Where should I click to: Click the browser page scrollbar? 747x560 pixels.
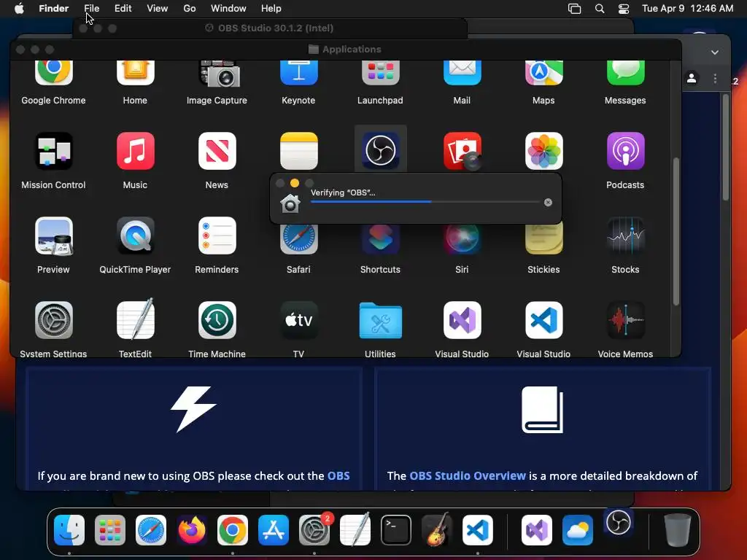click(726, 147)
